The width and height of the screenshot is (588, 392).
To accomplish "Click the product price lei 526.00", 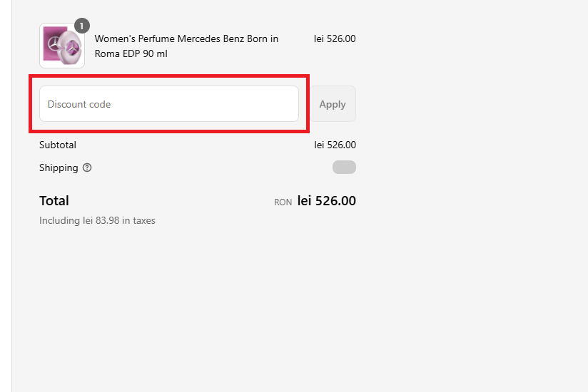I will pos(335,38).
